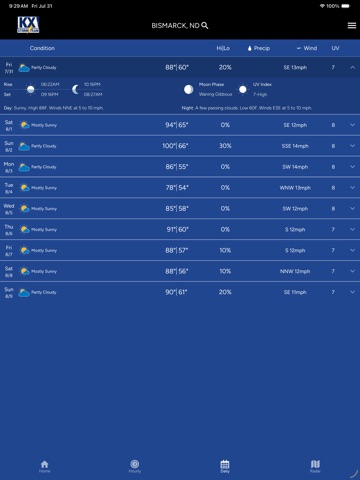Click the sunrise/sunset sun icon
Viewport: 360px width, 480px height.
point(31,89)
